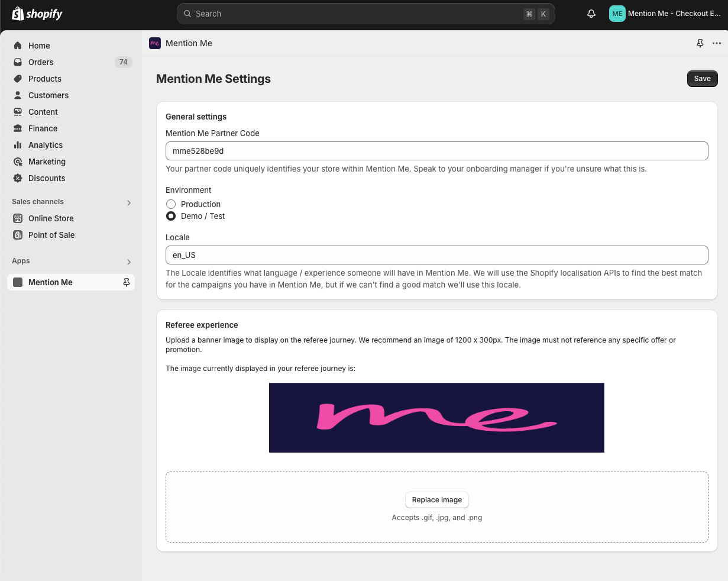Click the Environment label
The width and height of the screenshot is (728, 581).
point(188,190)
